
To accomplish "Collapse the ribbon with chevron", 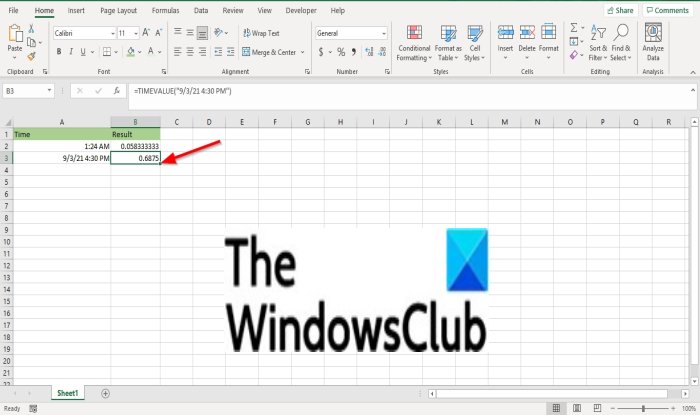I will pos(693,72).
